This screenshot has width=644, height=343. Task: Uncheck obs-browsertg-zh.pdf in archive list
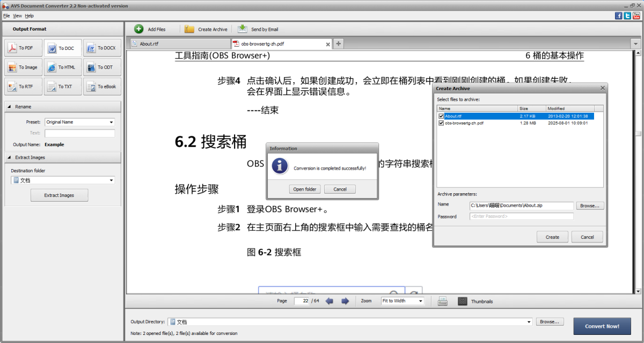tap(441, 123)
